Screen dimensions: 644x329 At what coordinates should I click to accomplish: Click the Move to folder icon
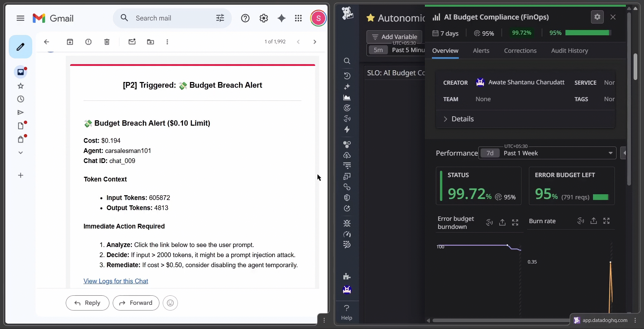tap(150, 42)
